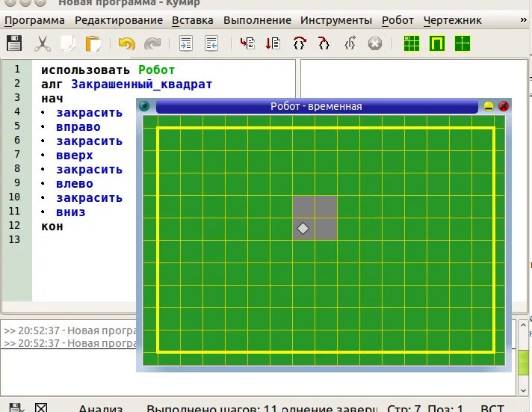Image resolution: width=532 pixels, height=412 pixels.
Task: Close Robot window with red X button
Action: (x=504, y=106)
